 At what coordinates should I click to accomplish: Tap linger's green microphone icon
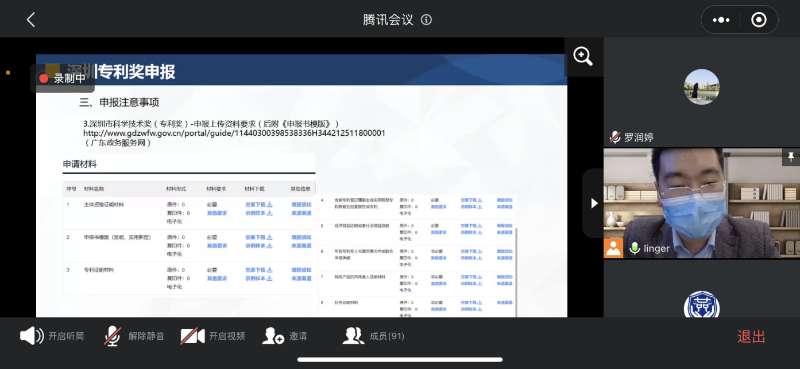(635, 249)
